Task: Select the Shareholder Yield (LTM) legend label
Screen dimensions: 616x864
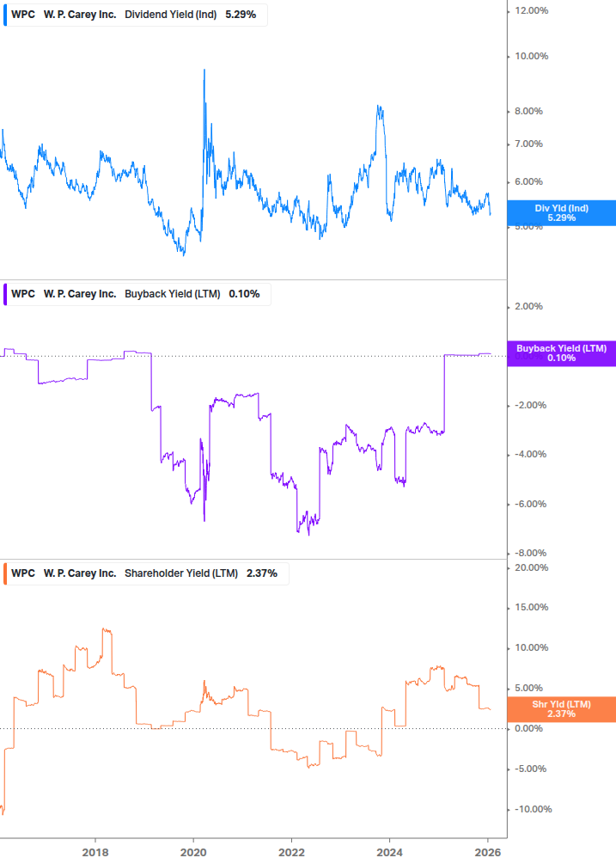Action: (181, 573)
